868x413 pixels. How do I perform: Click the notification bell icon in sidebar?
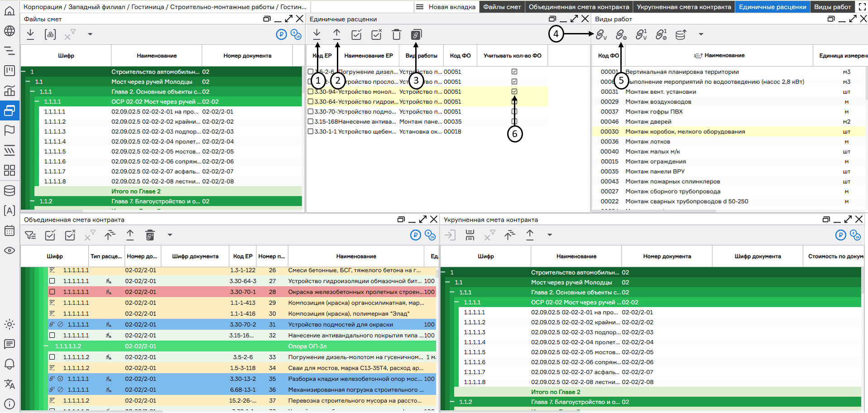click(10, 364)
